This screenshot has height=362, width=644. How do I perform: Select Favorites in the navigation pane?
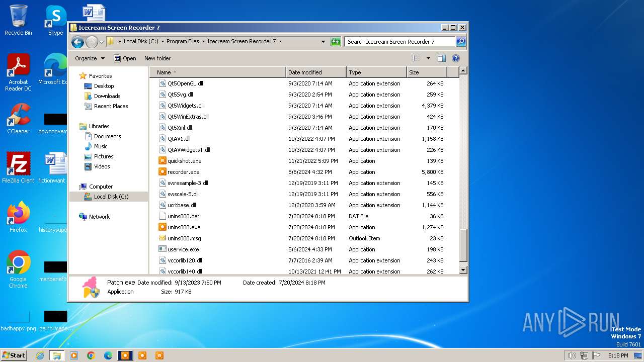coord(100,76)
